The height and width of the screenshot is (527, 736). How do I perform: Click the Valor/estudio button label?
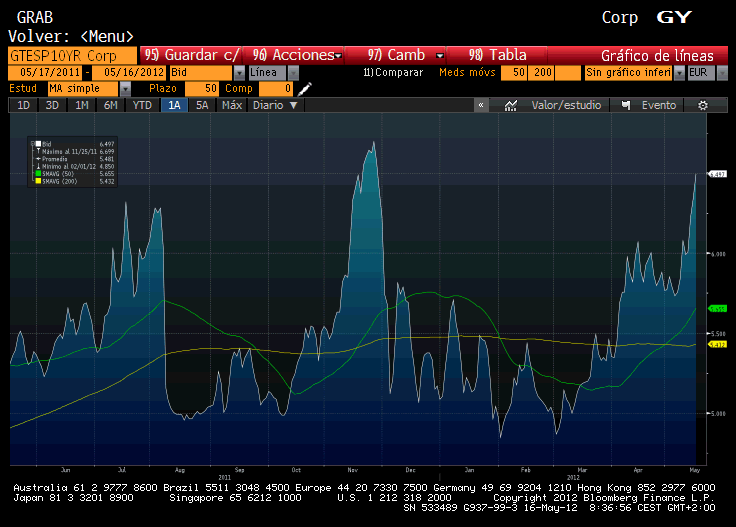pos(566,105)
